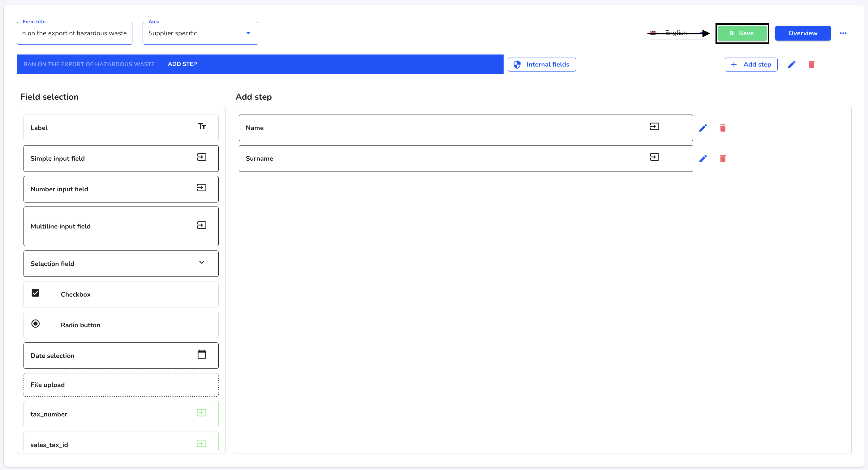Switch to Ban on the Export of Hazardous Waste tab
Screen dimensions: 868x470
tap(89, 64)
